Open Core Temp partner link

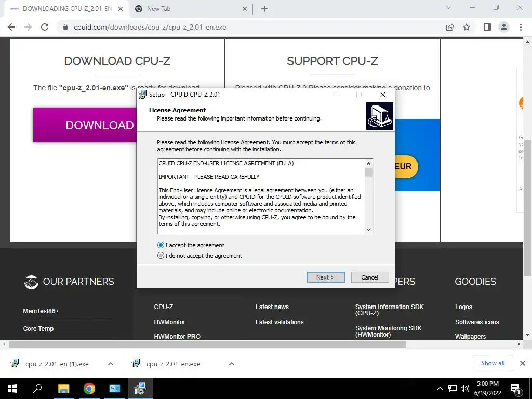click(x=38, y=328)
